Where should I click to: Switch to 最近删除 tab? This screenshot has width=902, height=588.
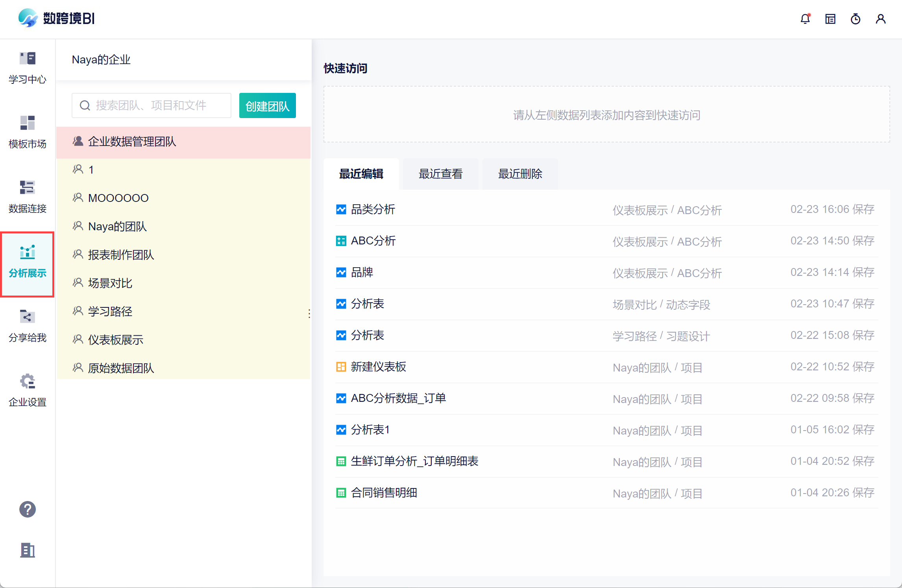tap(520, 174)
